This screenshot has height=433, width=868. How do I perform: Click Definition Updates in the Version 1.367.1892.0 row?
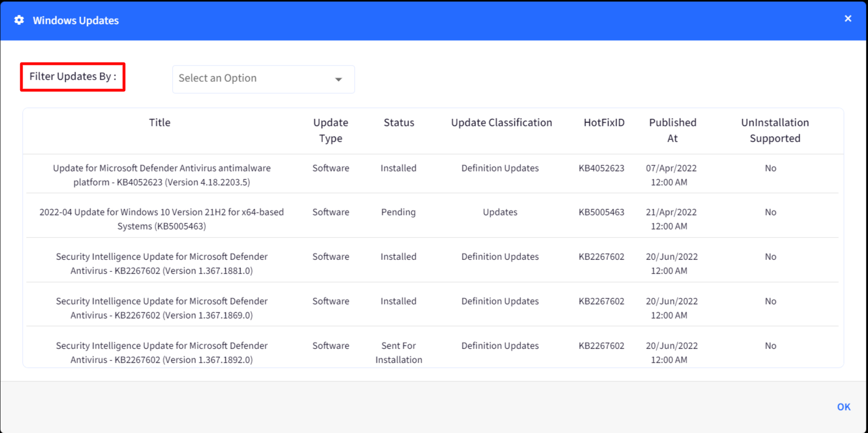pos(500,346)
